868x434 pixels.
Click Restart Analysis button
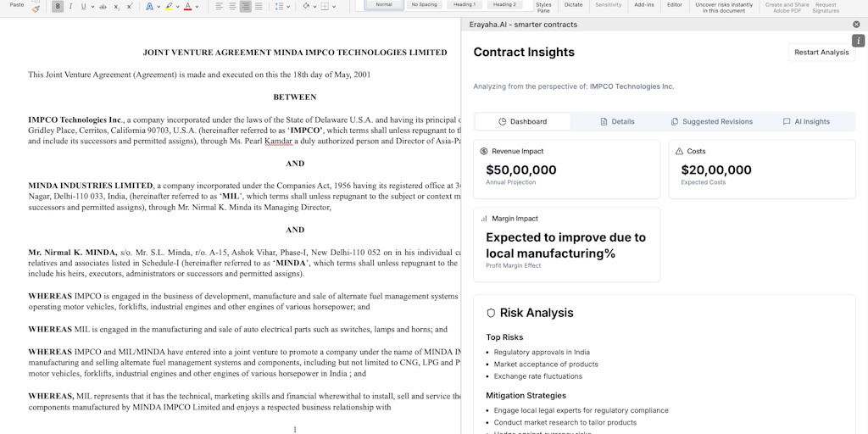(821, 52)
